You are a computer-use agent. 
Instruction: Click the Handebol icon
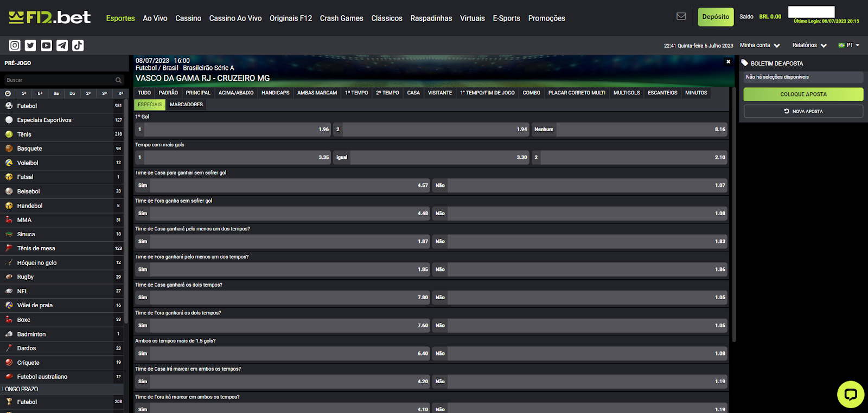9,205
